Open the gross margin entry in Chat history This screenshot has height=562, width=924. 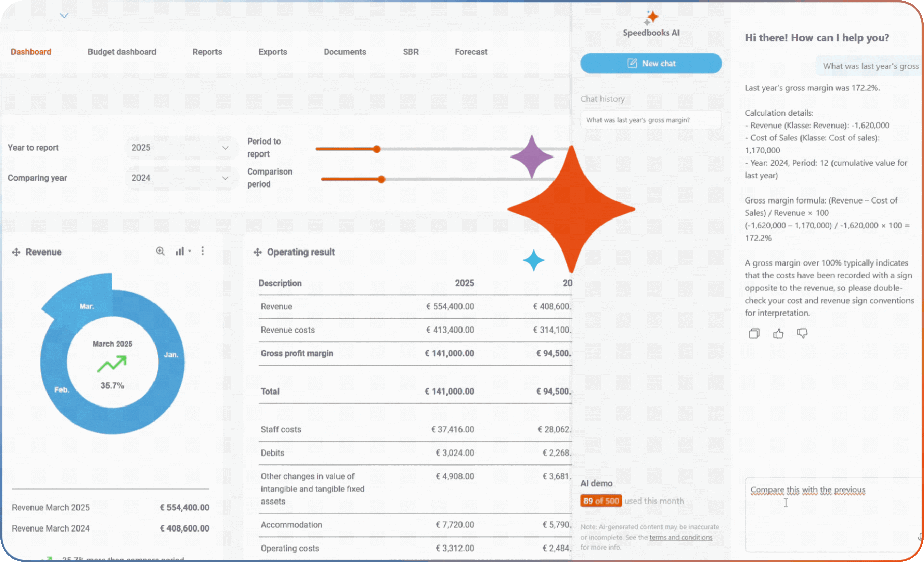point(651,119)
